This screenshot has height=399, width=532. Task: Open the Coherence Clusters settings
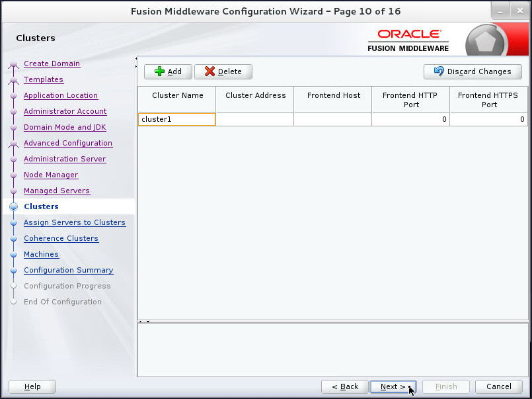pyautogui.click(x=61, y=238)
